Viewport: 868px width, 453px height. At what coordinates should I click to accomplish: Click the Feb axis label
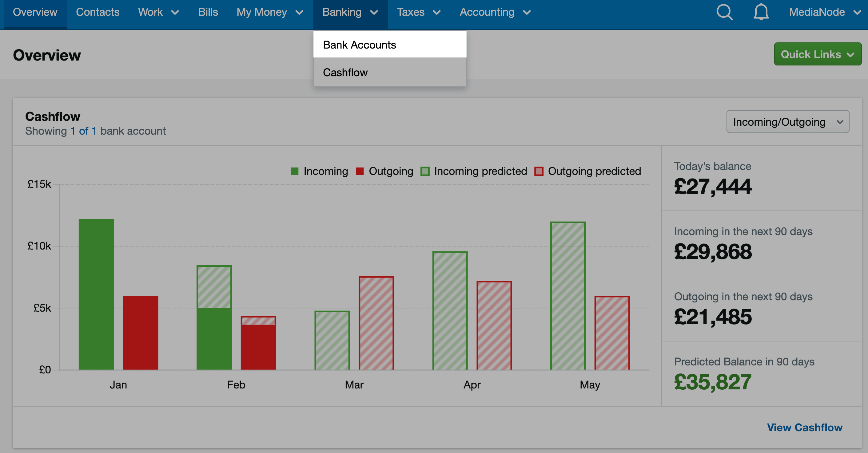pyautogui.click(x=236, y=385)
